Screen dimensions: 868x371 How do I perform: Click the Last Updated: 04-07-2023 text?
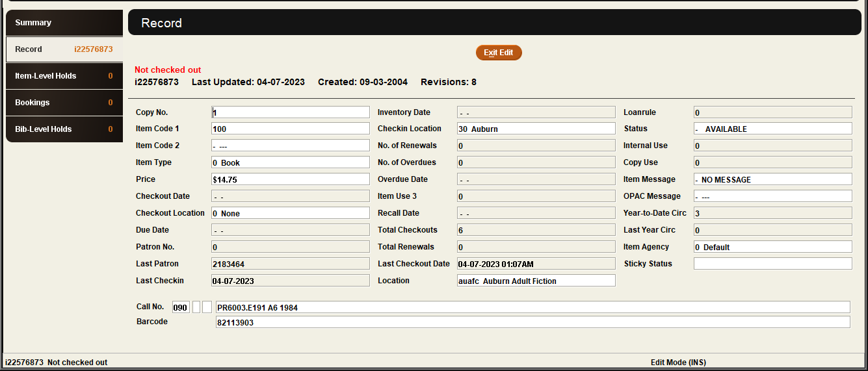(248, 82)
